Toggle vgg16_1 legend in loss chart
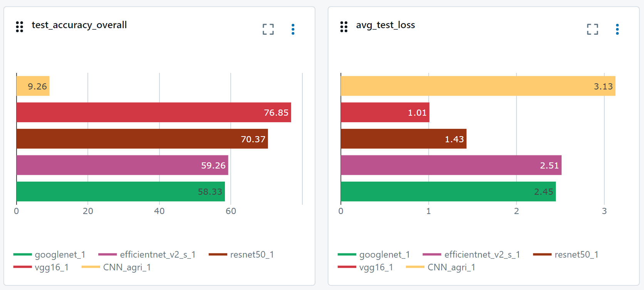This screenshot has width=644, height=290. pyautogui.click(x=366, y=267)
